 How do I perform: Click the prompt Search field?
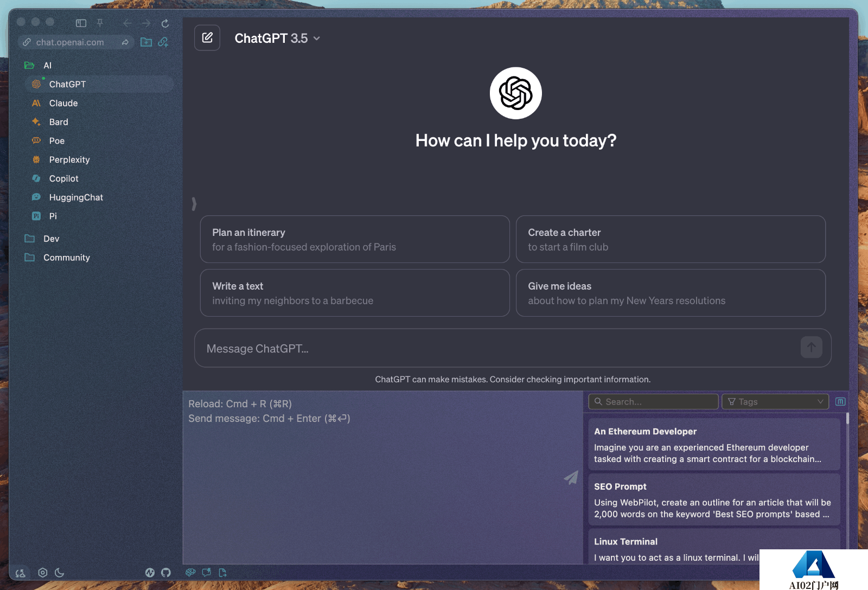[653, 402]
